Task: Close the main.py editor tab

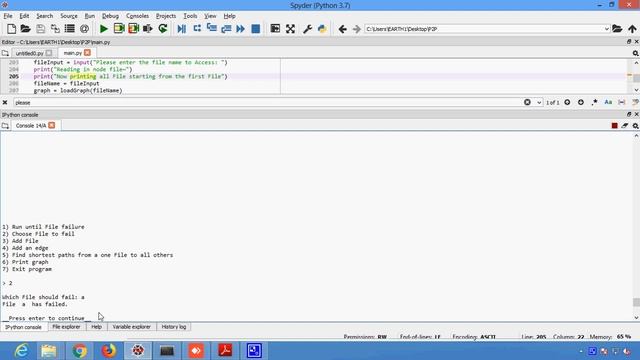Action: pyautogui.click(x=87, y=53)
